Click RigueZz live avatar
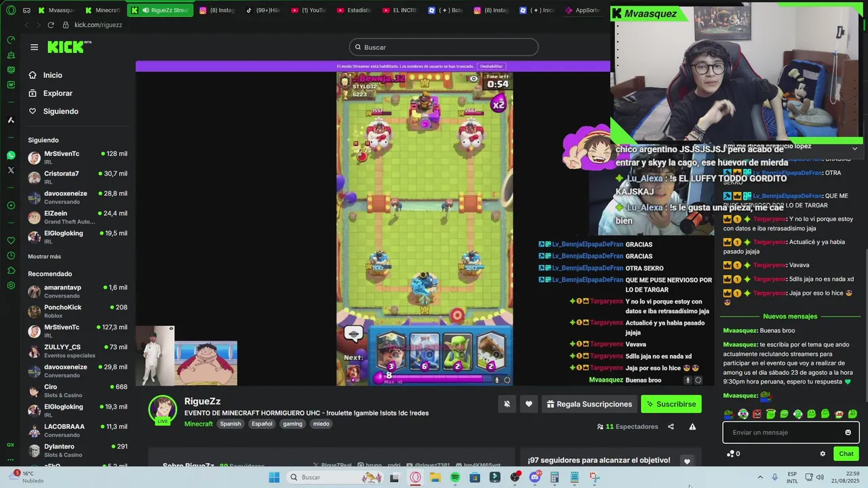 pos(163,409)
